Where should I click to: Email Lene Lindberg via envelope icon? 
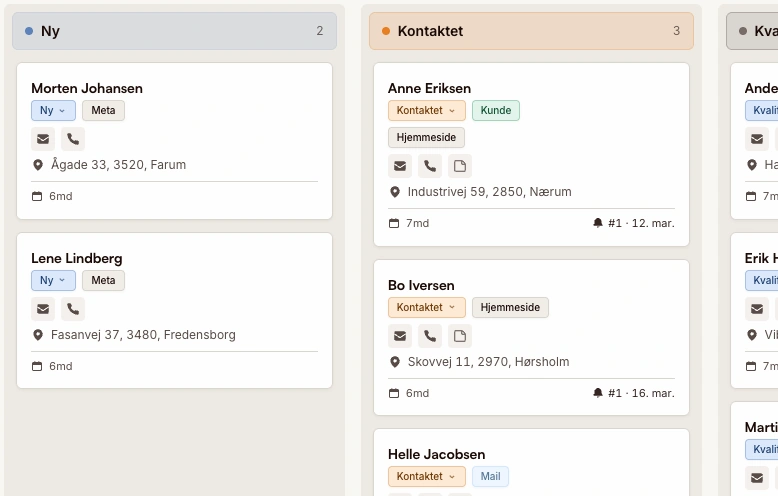point(43,309)
